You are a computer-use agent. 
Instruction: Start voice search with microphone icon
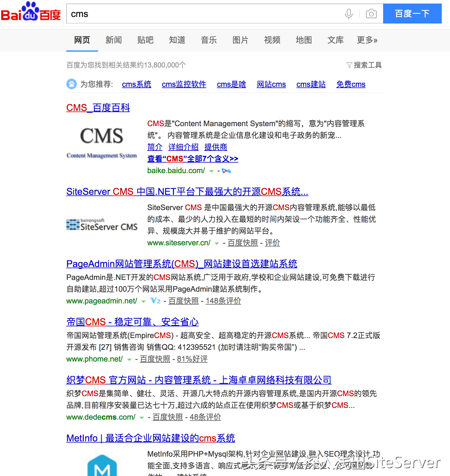(x=349, y=14)
